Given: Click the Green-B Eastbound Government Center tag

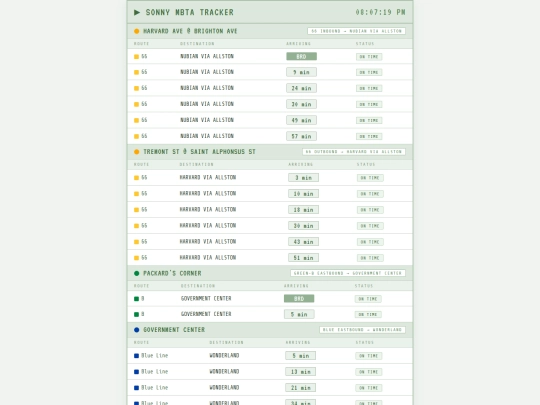Looking at the screenshot, I should (x=348, y=273).
